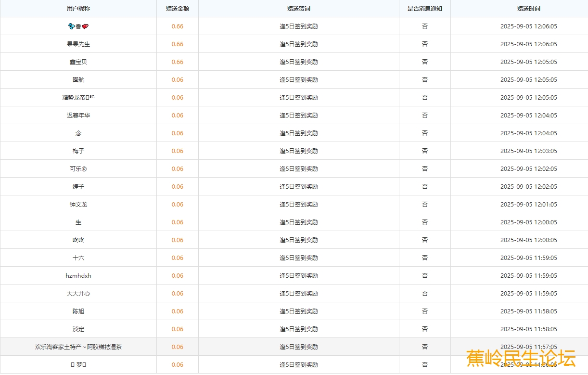This screenshot has width=588, height=375.
Task: Click the 赠送时间 column header
Action: pyautogui.click(x=528, y=9)
